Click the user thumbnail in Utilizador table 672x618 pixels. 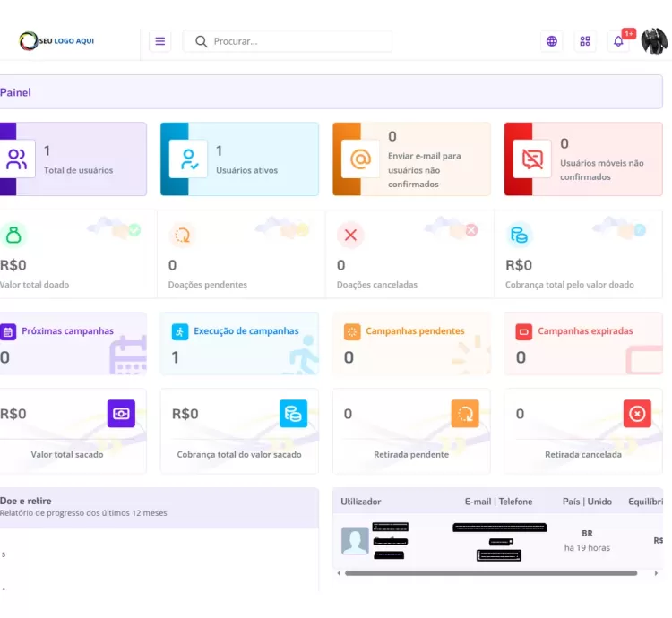pyautogui.click(x=355, y=540)
